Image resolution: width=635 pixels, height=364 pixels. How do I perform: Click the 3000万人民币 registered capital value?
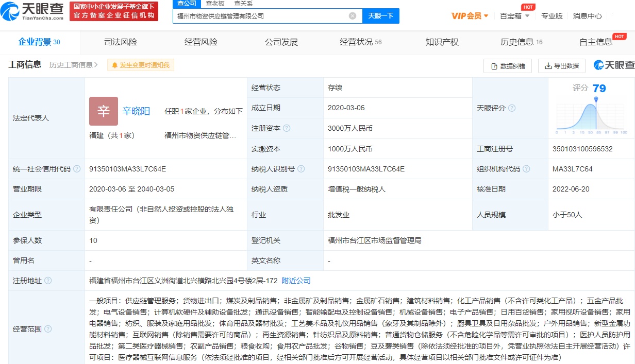pyautogui.click(x=350, y=128)
